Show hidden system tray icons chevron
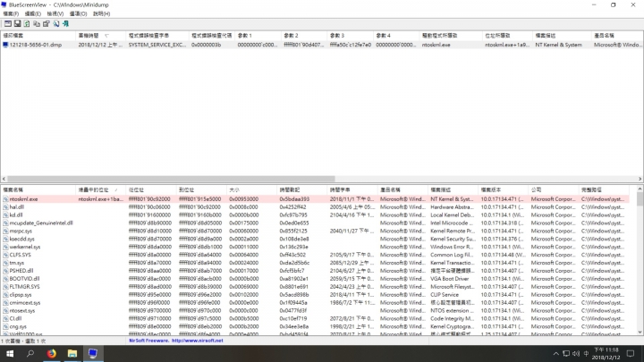The width and height of the screenshot is (644, 362). (555, 353)
